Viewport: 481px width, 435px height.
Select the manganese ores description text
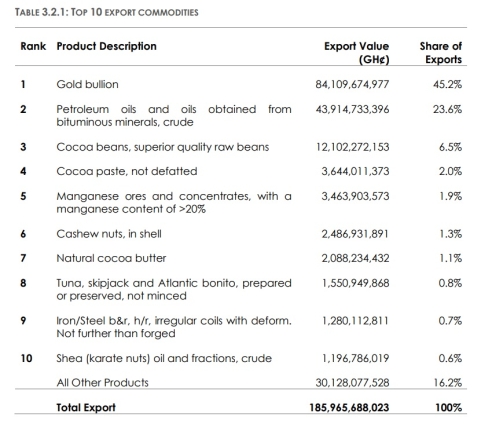click(x=174, y=203)
